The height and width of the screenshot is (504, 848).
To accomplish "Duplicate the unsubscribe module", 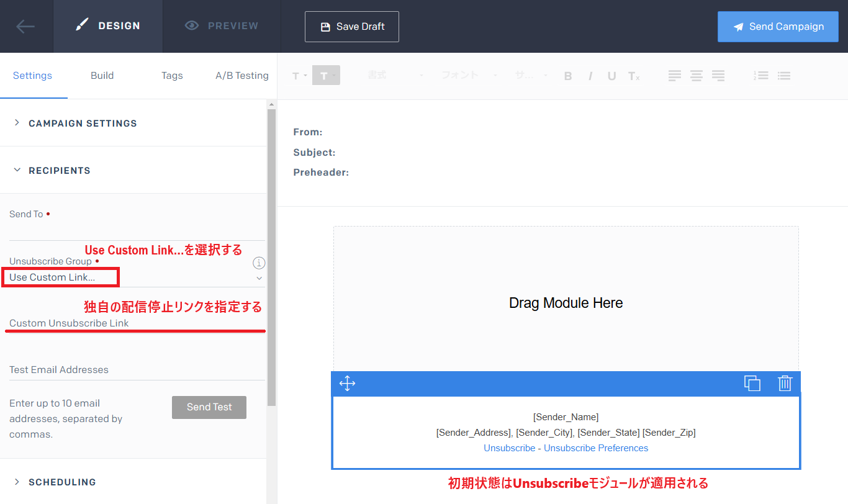I will point(752,383).
